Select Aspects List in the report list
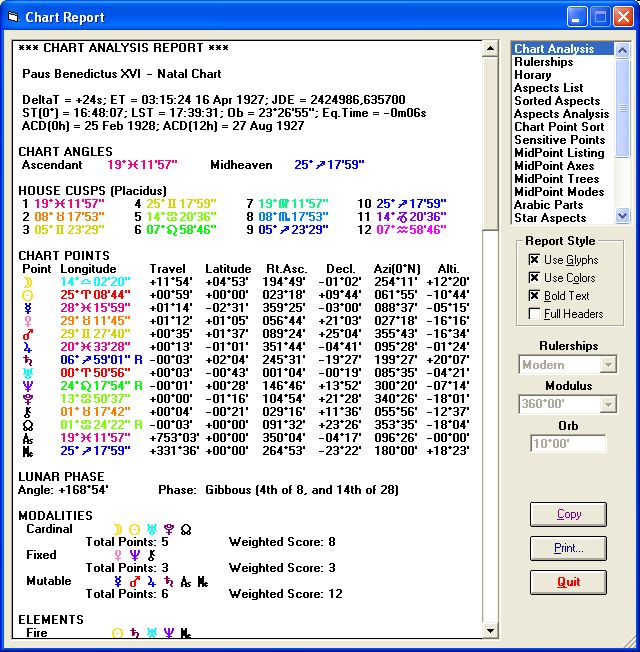 tap(548, 88)
